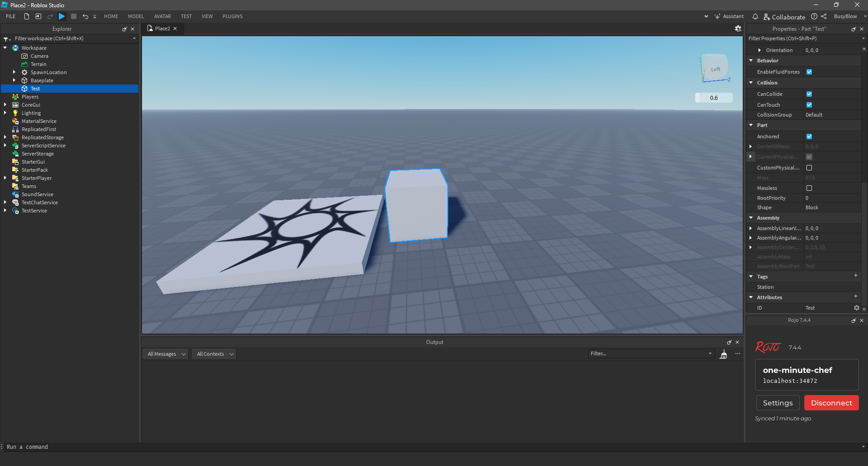Open the Help question mark icon
Image resolution: width=868 pixels, height=466 pixels.
[x=814, y=16]
